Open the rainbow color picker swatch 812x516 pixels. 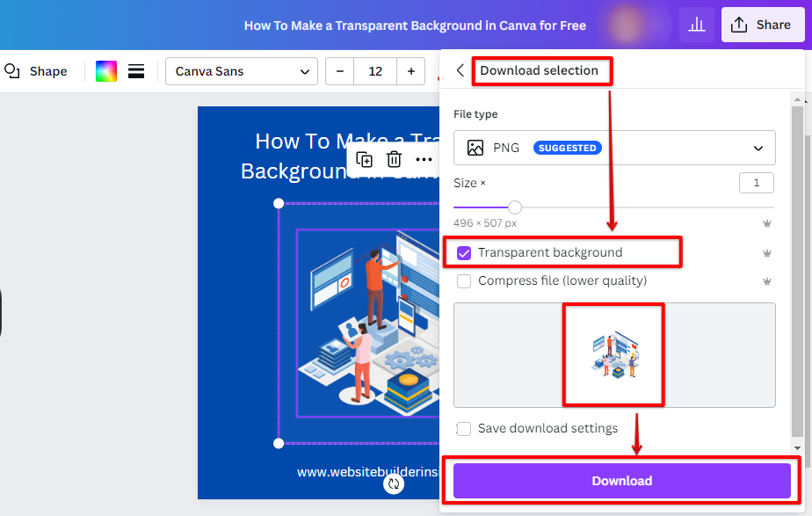[106, 71]
